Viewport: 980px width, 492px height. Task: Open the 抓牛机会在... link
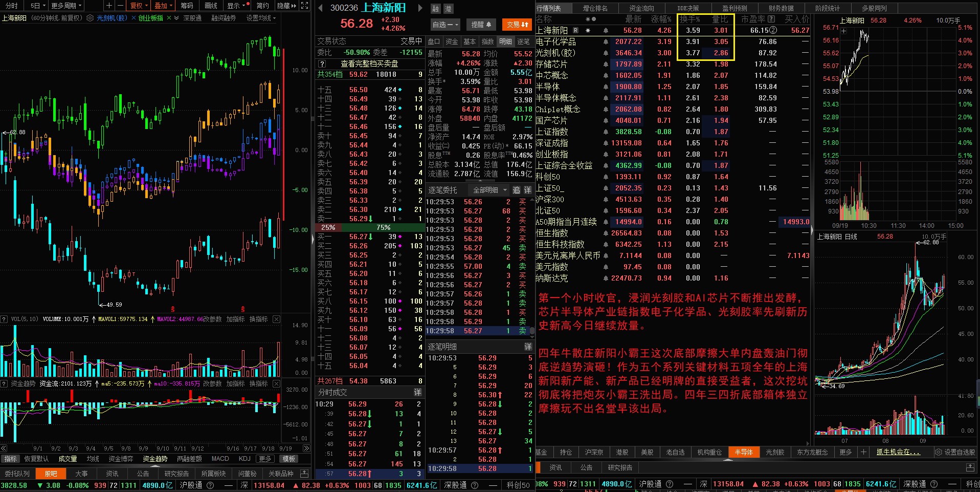[898, 452]
